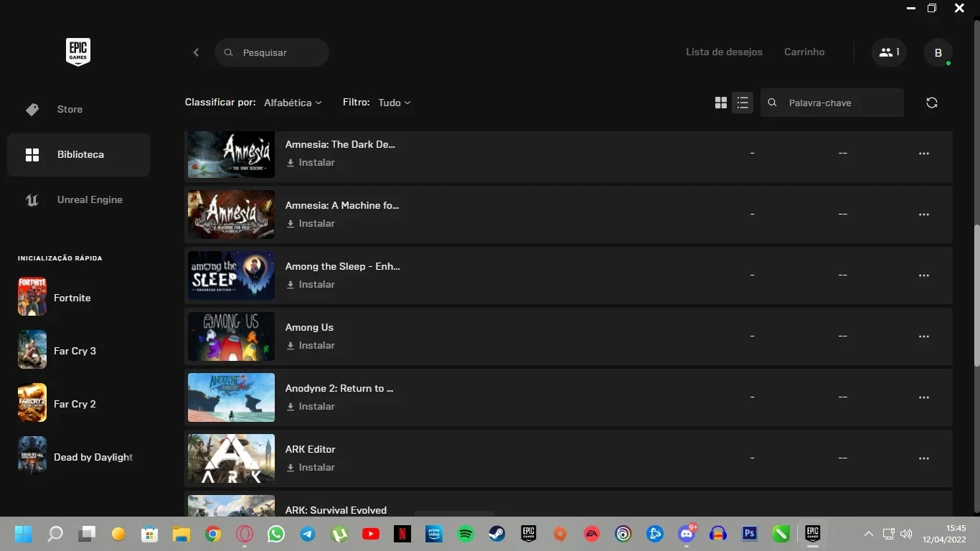Install Anodyne 2: Return to Dust

click(x=311, y=407)
